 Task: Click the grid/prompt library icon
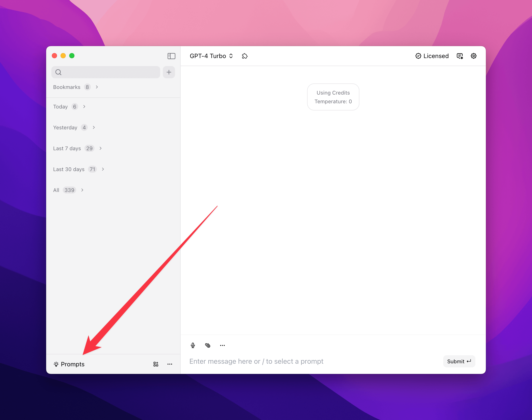coord(156,364)
